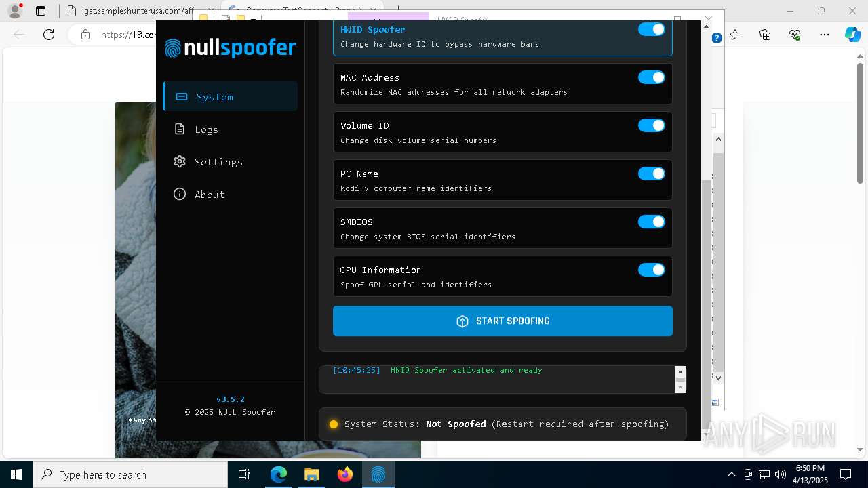868x488 pixels.
Task: Open Edge Collections icon
Action: 765,35
